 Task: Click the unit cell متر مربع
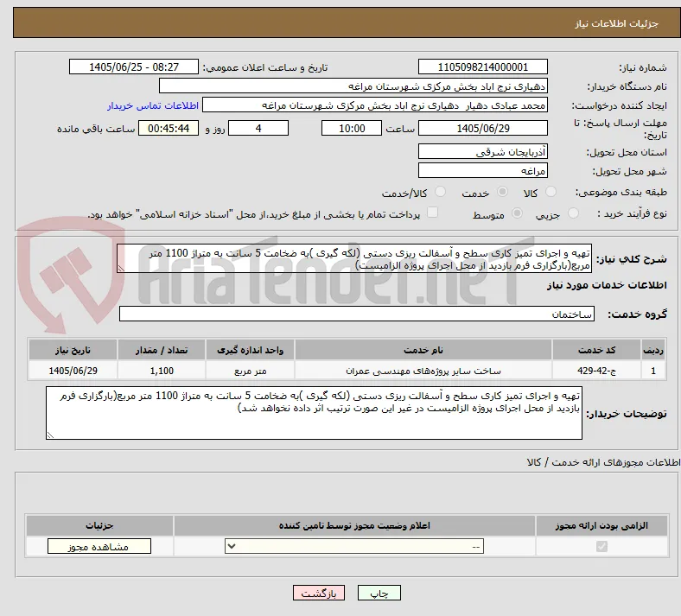(x=250, y=371)
